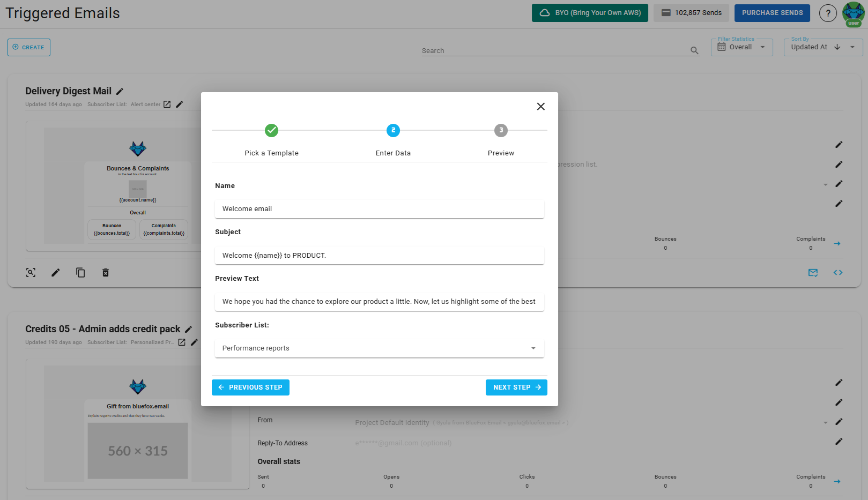Screen dimensions: 868x500
Task: Duplicate the Delivery Digest Mail template
Action: 80,273
